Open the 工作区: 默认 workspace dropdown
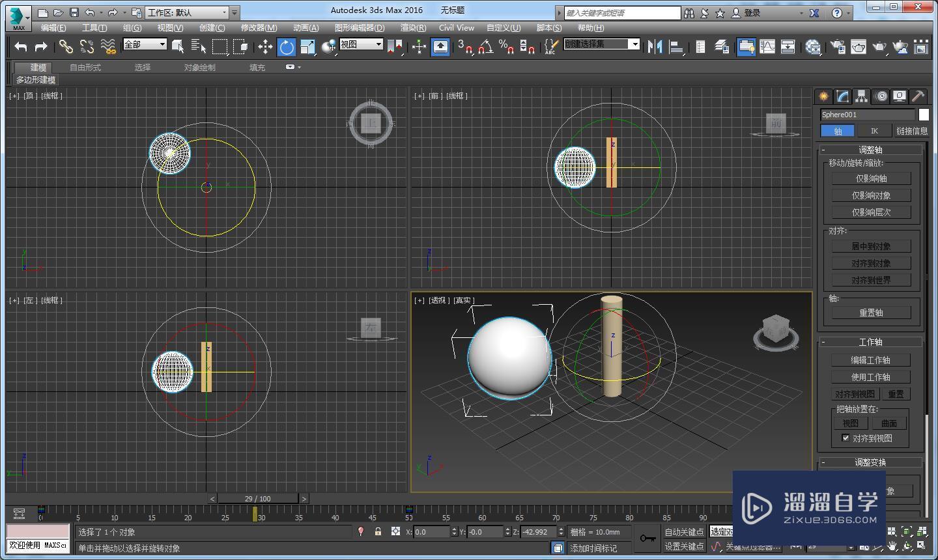938x560 pixels. 187,12
